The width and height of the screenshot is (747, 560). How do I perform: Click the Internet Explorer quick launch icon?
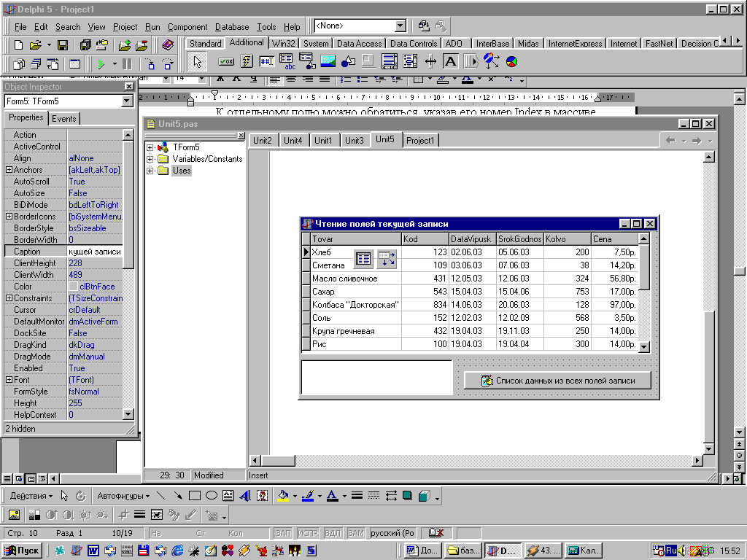[177, 551]
